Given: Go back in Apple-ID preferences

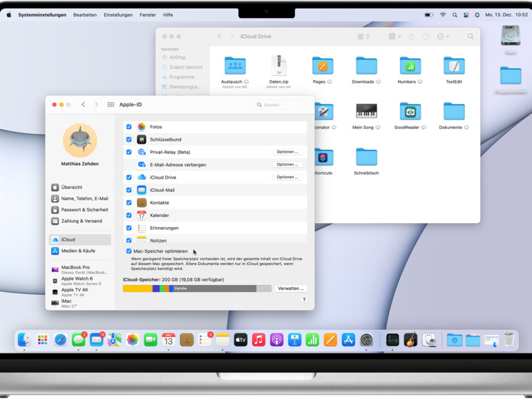Looking at the screenshot, I should point(83,104).
